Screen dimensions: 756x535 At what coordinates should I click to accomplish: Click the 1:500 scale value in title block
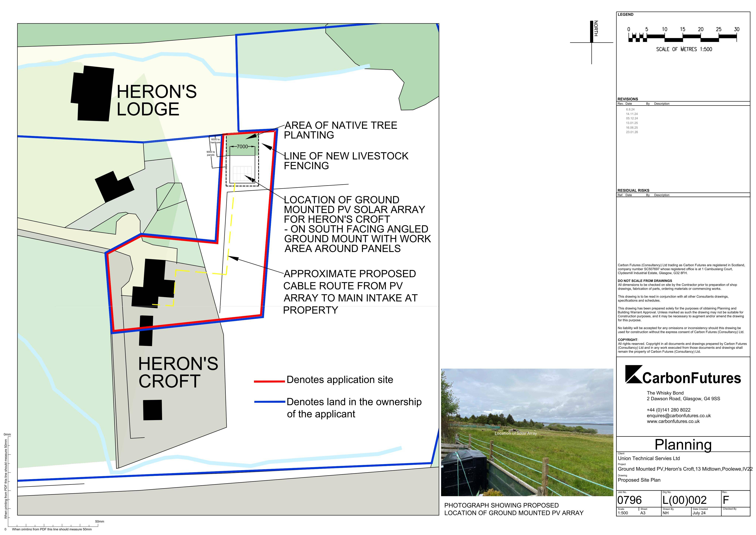tap(623, 513)
